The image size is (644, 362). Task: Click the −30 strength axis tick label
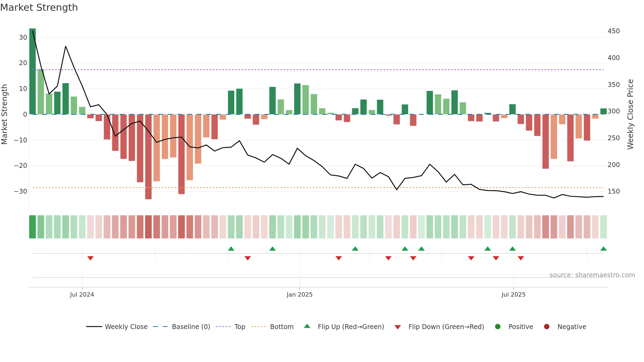coord(21,191)
